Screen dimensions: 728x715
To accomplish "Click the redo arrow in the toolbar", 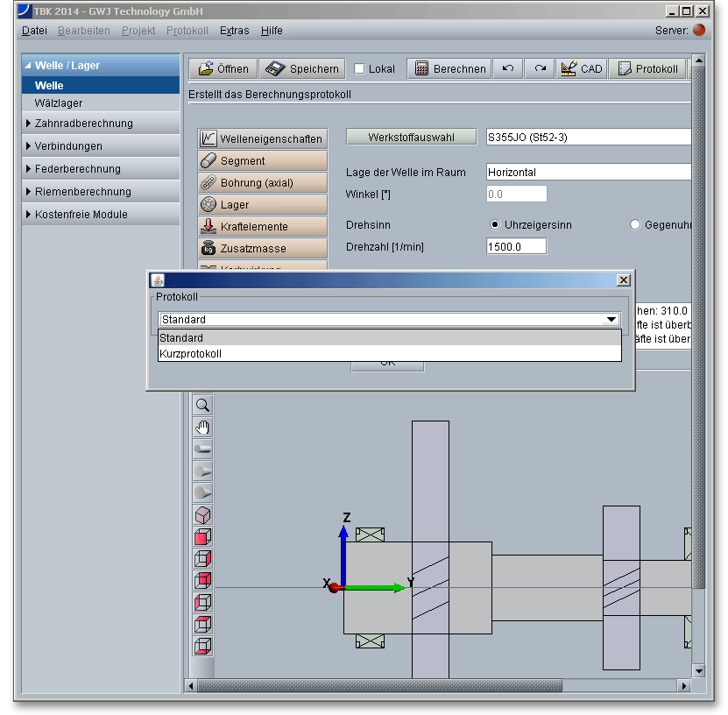I will (x=540, y=68).
